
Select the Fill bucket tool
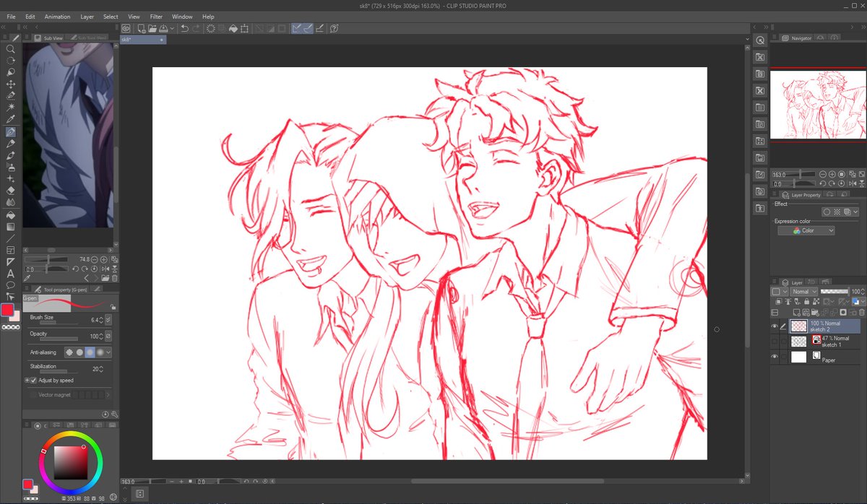[x=11, y=214]
